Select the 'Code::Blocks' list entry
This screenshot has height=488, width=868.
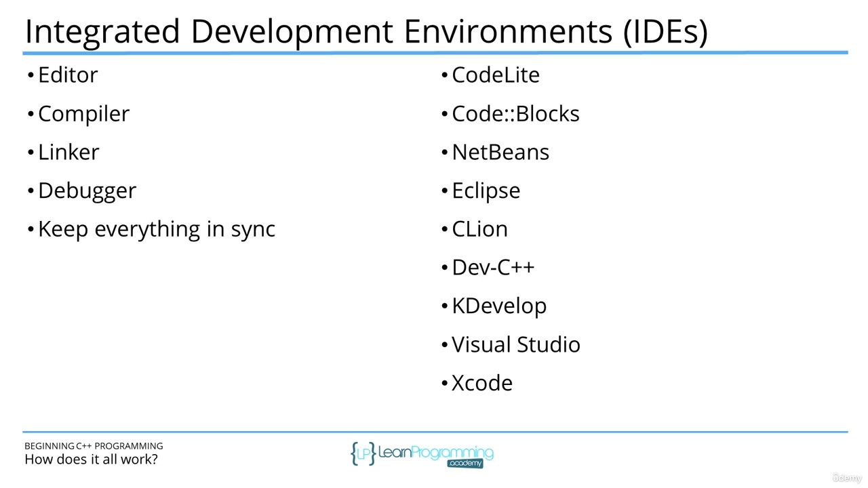point(515,113)
